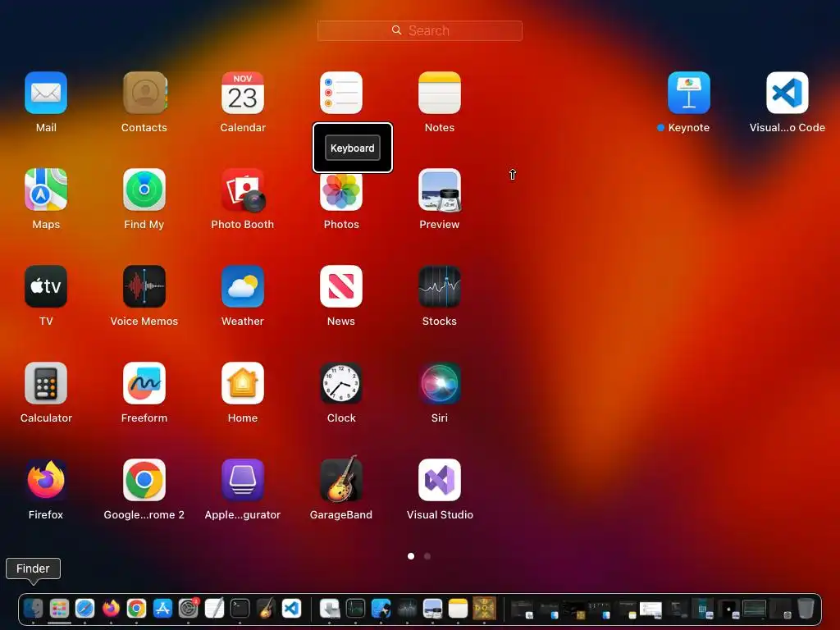Open the Photos app

pyautogui.click(x=341, y=192)
